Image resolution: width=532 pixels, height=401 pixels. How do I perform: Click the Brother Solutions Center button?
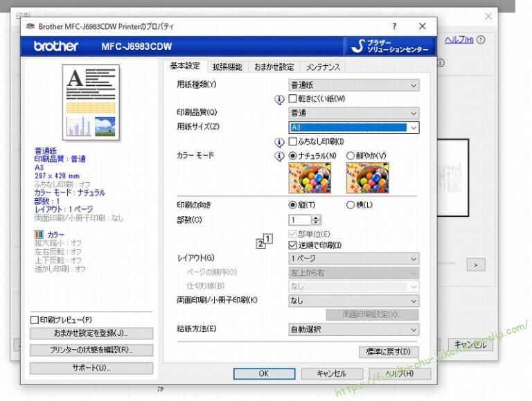[390, 46]
